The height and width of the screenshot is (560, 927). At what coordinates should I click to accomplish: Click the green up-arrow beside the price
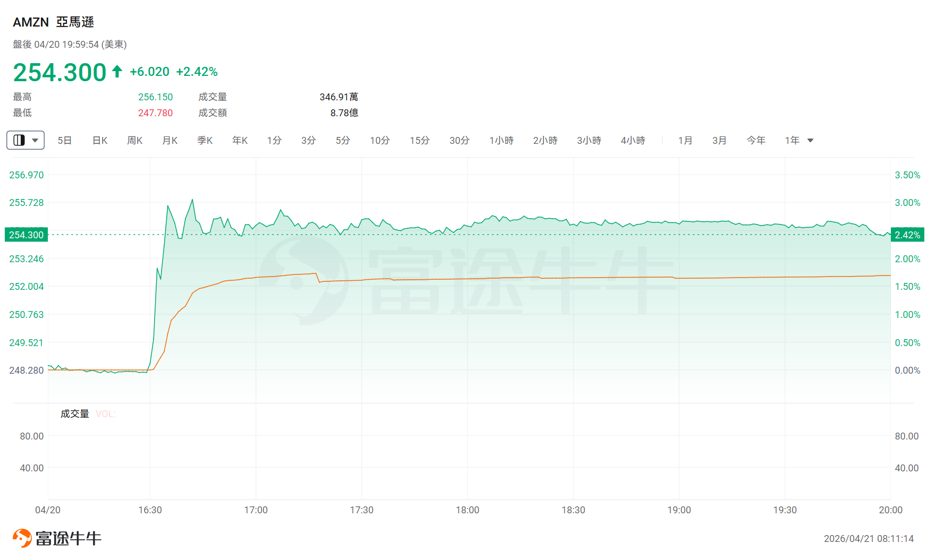[117, 71]
